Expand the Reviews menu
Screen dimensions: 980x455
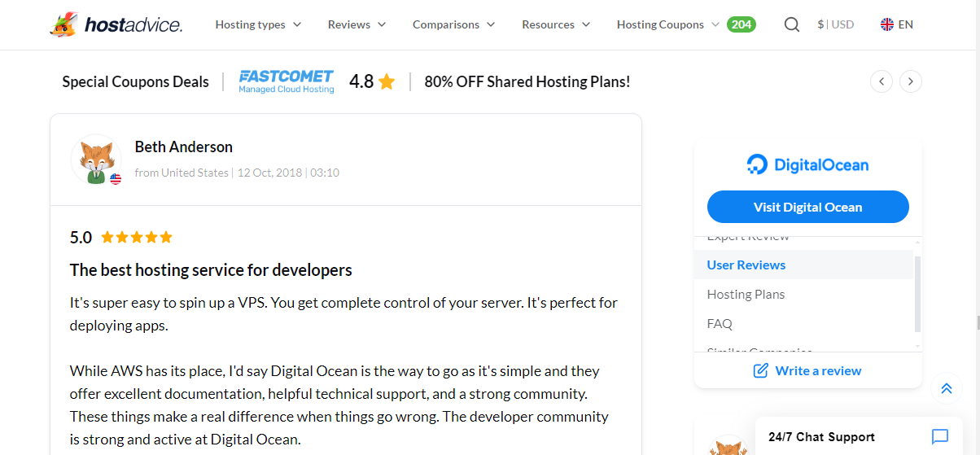click(357, 24)
